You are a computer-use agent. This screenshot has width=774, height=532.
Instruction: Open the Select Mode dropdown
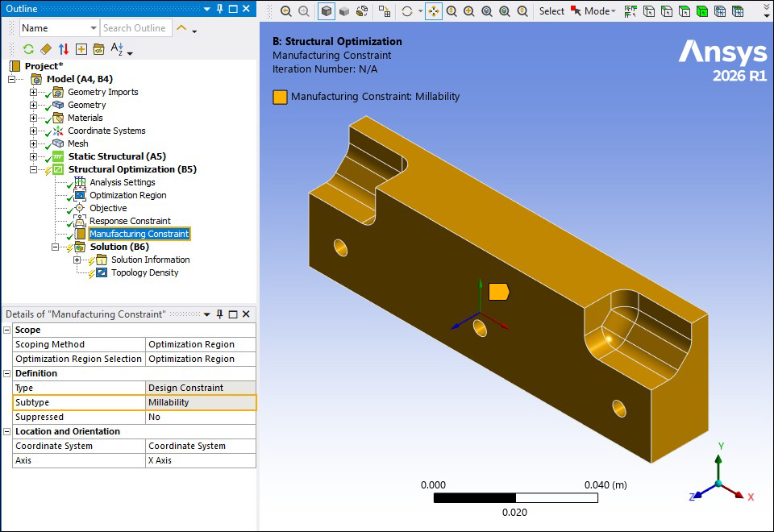pyautogui.click(x=594, y=11)
